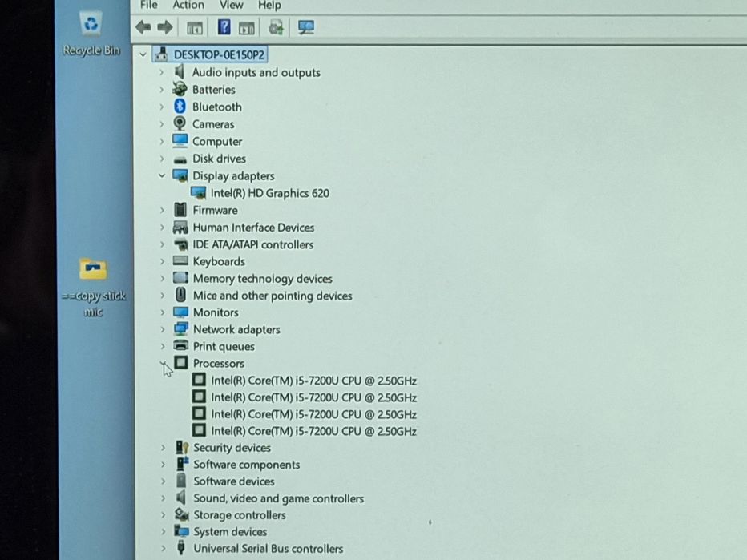The height and width of the screenshot is (560, 747).
Task: Toggle the Show/Hide Console Tree toolbar icon
Action: click(195, 28)
